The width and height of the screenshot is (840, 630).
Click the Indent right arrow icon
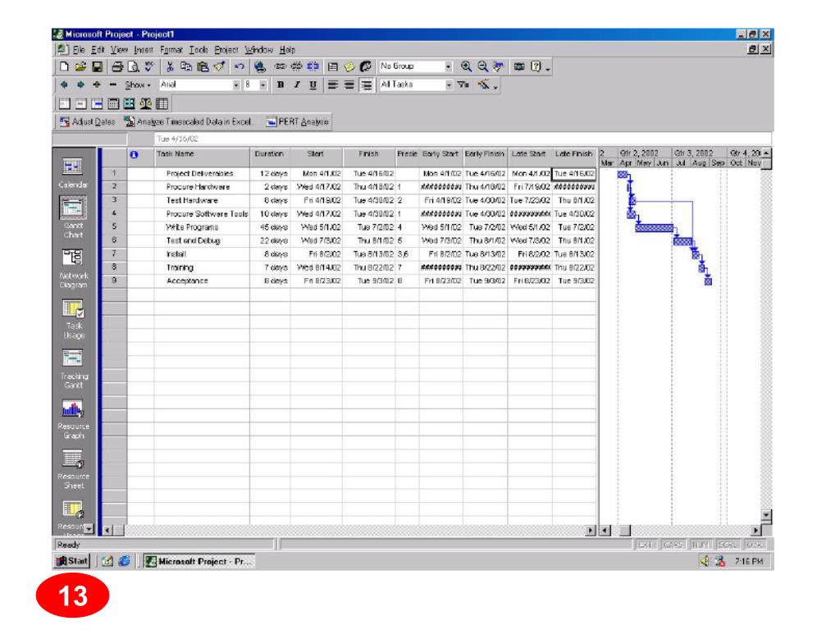[80, 84]
